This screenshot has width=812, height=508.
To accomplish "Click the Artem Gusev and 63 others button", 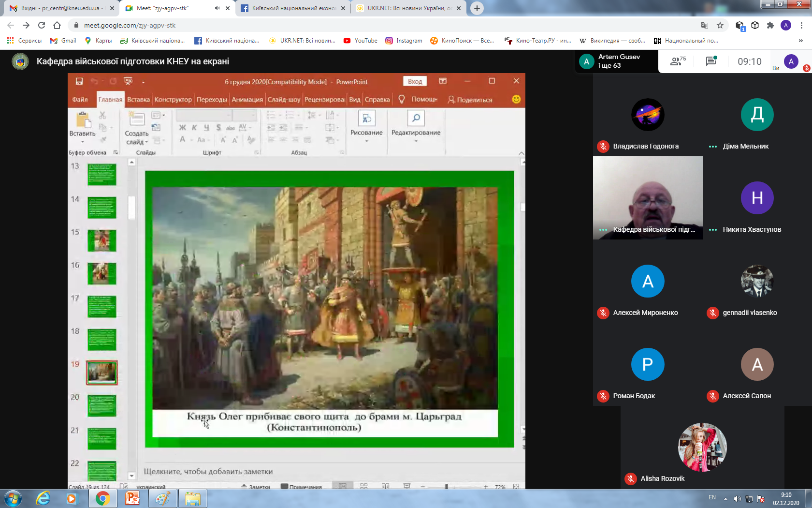I will coord(616,61).
